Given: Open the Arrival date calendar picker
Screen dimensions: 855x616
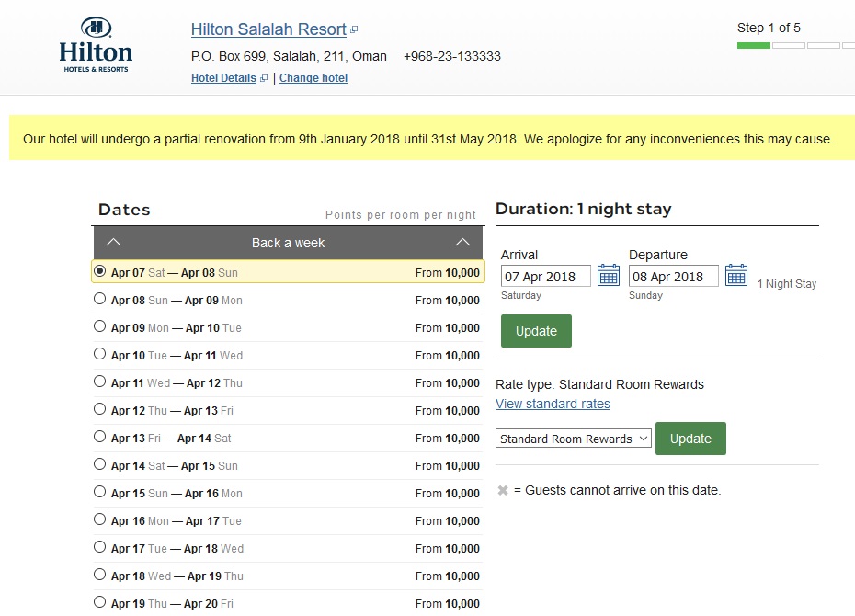Looking at the screenshot, I should (x=609, y=275).
